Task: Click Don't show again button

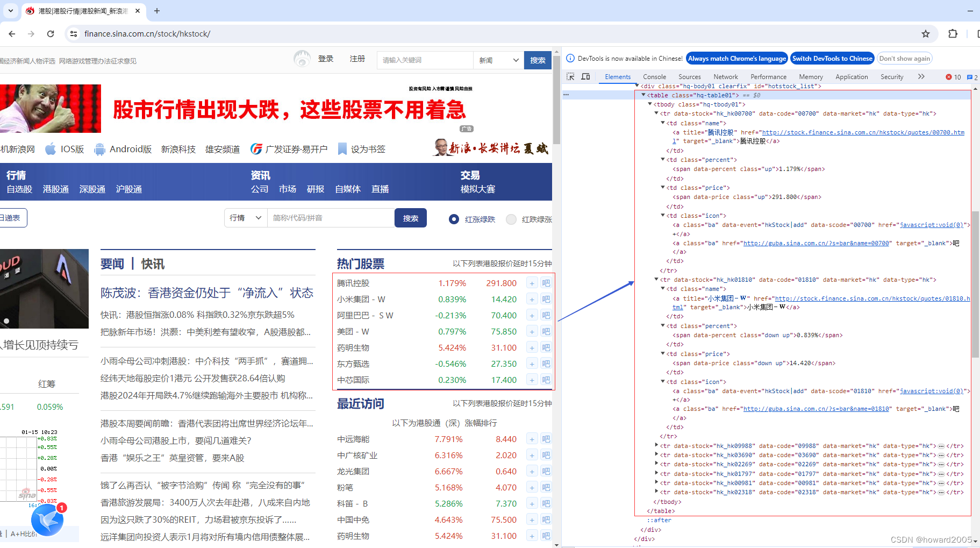Action: [904, 59]
